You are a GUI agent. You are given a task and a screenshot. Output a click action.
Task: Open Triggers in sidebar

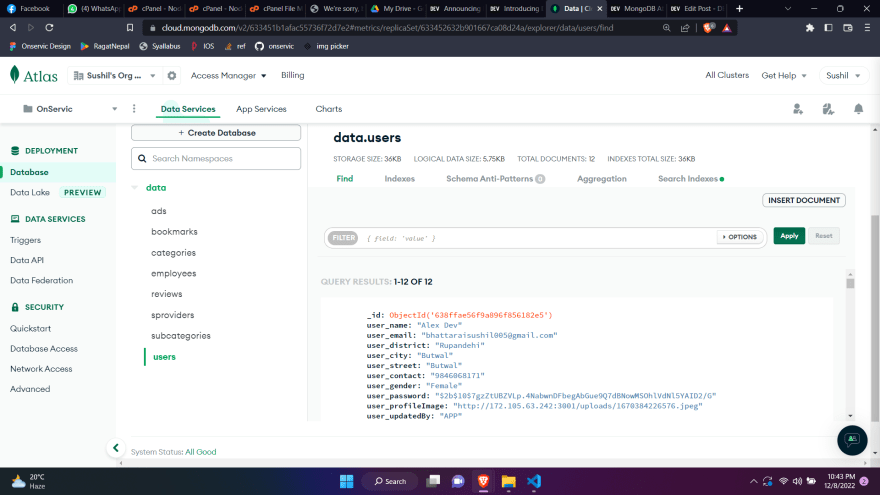[25, 240]
